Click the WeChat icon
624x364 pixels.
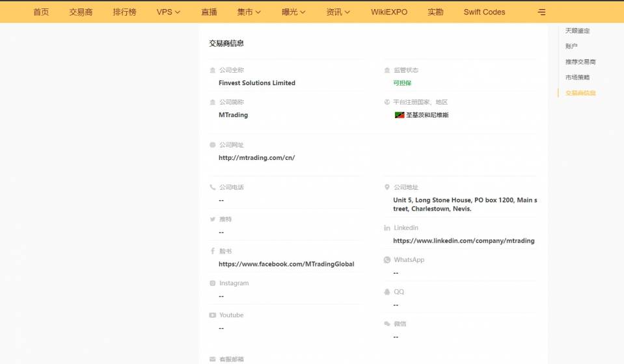387,324
